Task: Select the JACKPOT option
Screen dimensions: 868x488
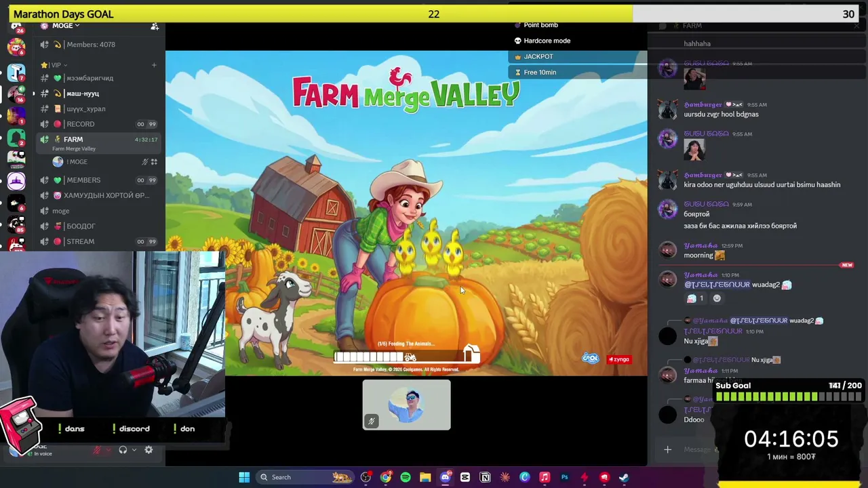Action: 538,57
